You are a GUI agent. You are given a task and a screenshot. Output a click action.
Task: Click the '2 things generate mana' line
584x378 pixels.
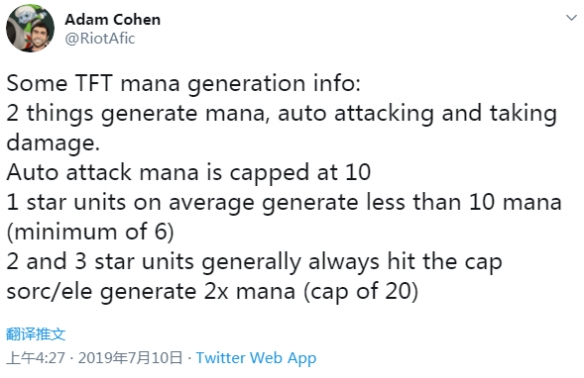tap(282, 113)
